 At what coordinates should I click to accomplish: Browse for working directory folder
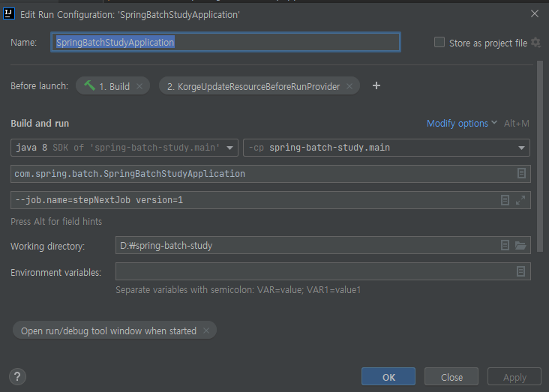[520, 245]
